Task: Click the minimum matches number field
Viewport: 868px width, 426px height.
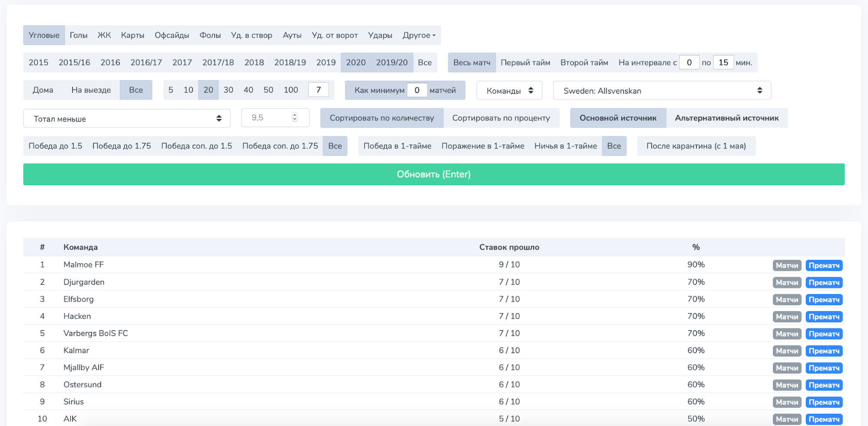Action: 417,90
